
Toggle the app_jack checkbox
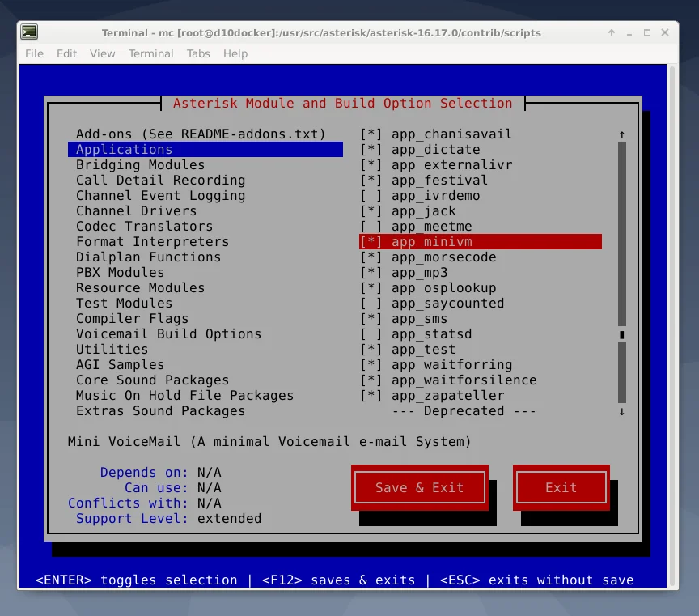click(x=371, y=211)
